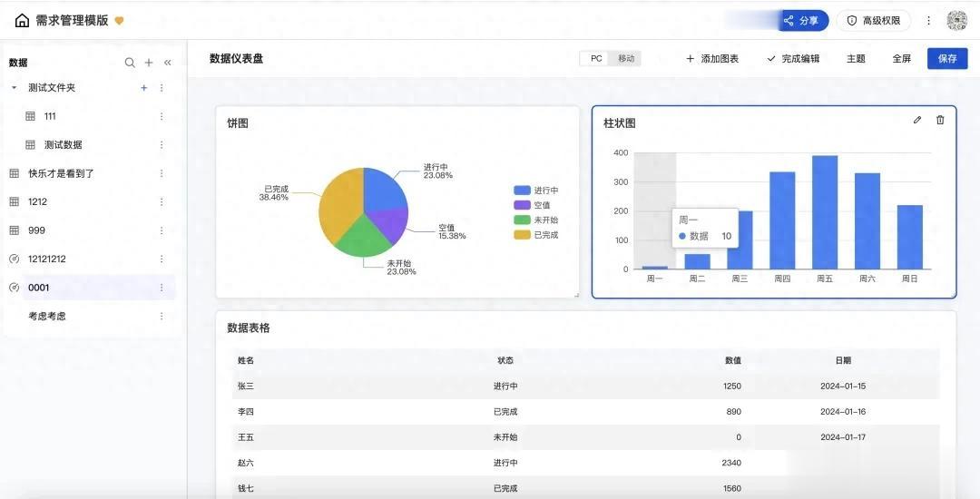The image size is (980, 499).
Task: Collapse the sidebar with double-chevron icon
Action: pos(168,63)
